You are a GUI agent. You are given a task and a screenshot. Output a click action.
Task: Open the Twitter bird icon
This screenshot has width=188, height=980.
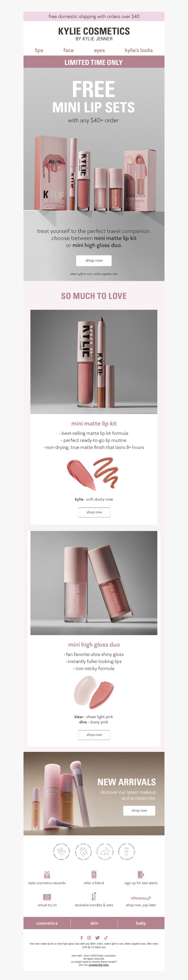click(97, 938)
